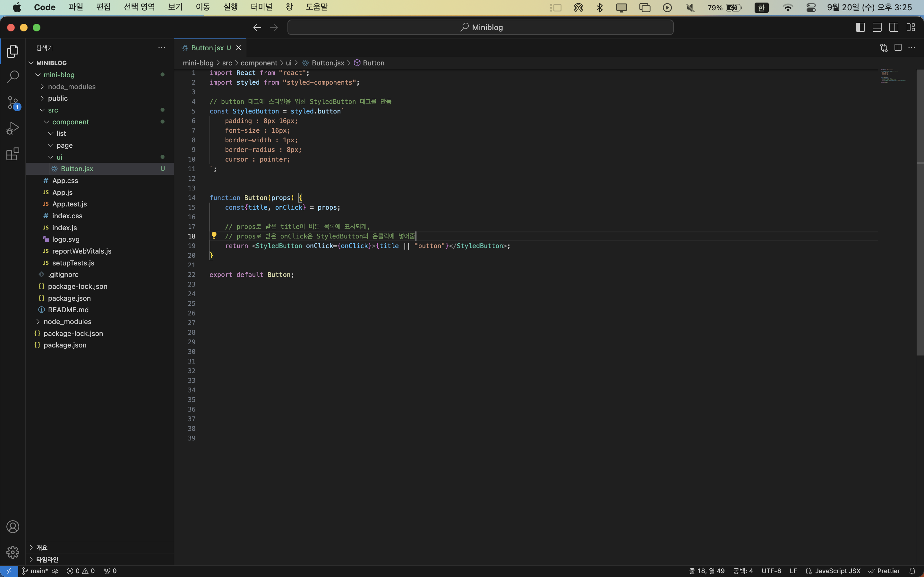Select the Button.jsx editor tab
Screen dimensions: 924x577
pyautogui.click(x=207, y=48)
